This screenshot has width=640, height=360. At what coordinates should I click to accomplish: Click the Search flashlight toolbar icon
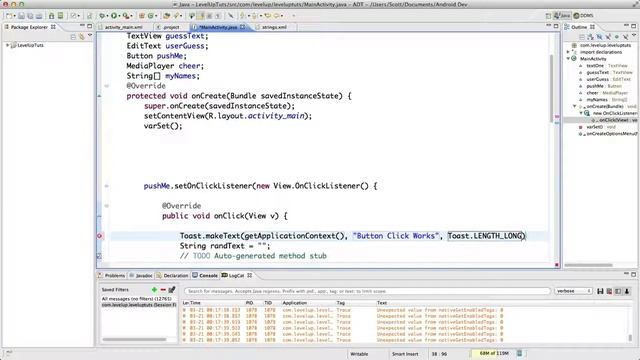tap(177, 16)
